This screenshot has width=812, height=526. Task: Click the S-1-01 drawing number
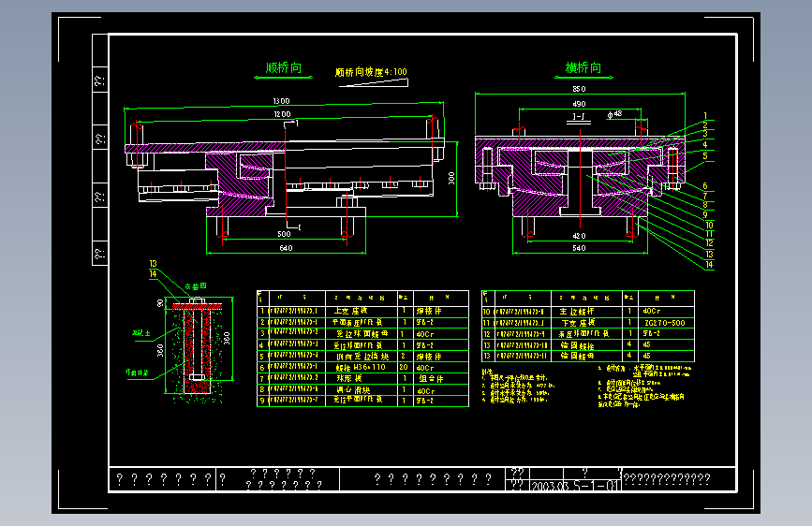596,486
